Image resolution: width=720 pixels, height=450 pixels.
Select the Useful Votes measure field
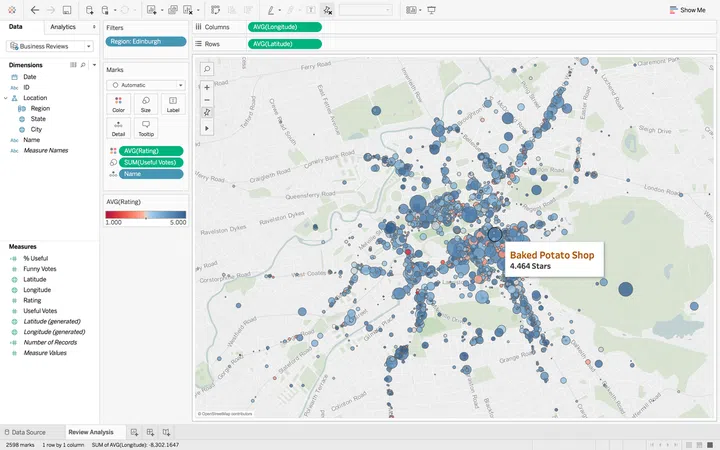(x=40, y=311)
